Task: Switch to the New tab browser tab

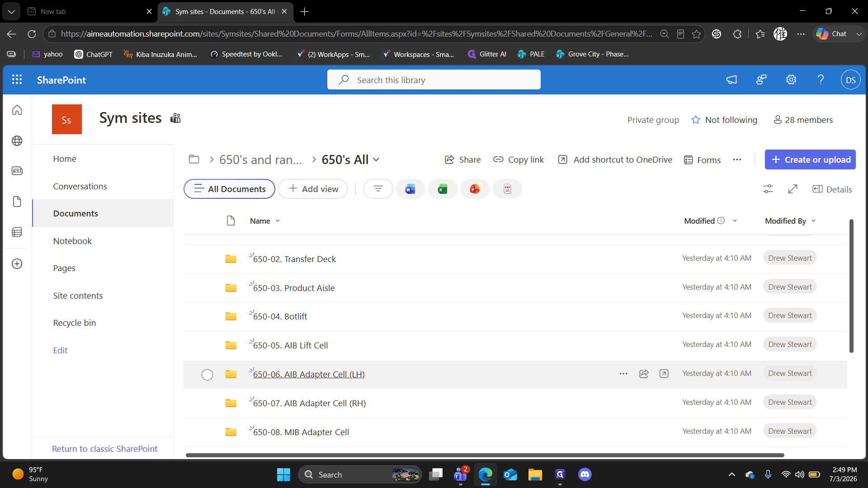Action: [x=89, y=11]
